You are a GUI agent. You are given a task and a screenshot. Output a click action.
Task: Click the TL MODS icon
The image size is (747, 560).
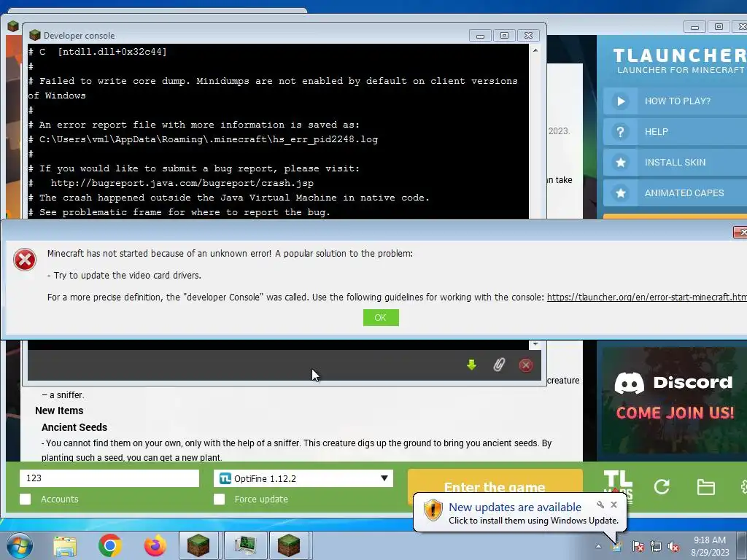pyautogui.click(x=618, y=481)
